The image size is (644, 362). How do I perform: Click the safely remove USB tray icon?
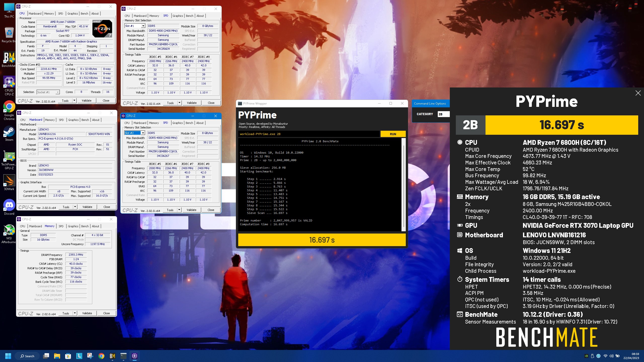pos(592,356)
